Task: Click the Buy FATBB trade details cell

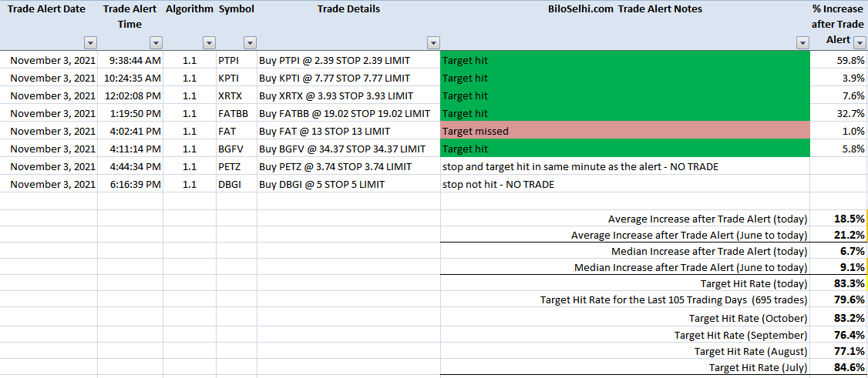Action: pyautogui.click(x=348, y=113)
